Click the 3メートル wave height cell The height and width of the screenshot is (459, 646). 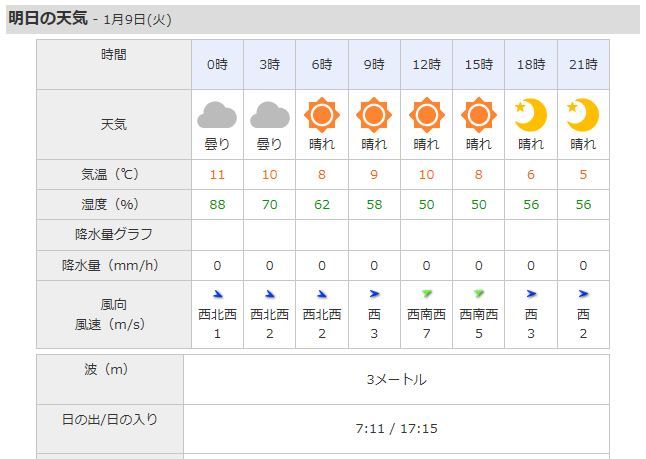coord(396,379)
